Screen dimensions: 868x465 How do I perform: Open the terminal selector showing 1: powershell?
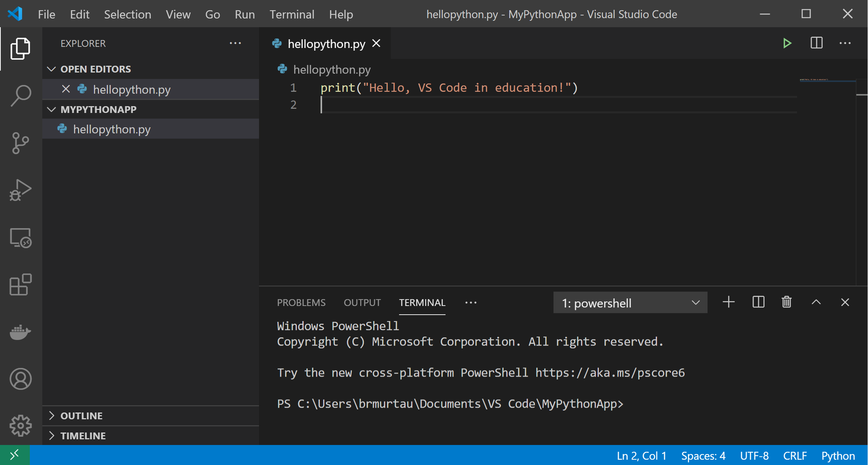click(630, 303)
